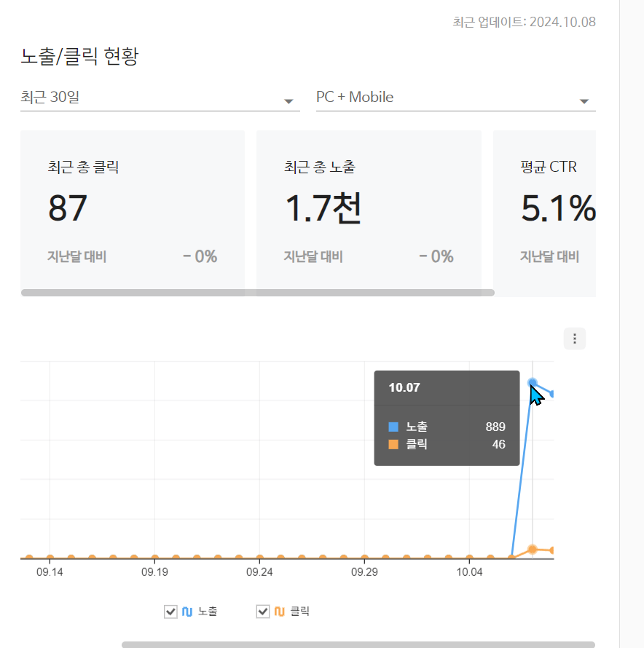Click the 09.14 orange data point
The image size is (644, 648).
click(x=50, y=558)
